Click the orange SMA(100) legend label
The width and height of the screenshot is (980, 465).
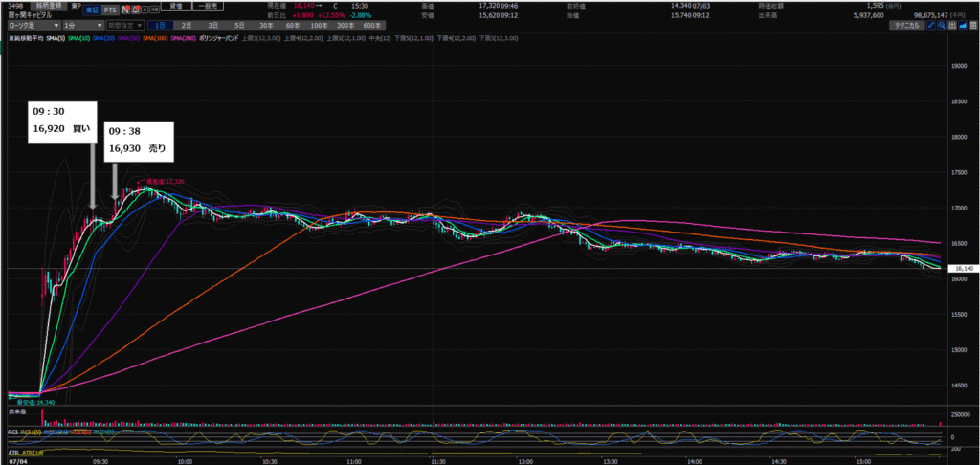155,38
